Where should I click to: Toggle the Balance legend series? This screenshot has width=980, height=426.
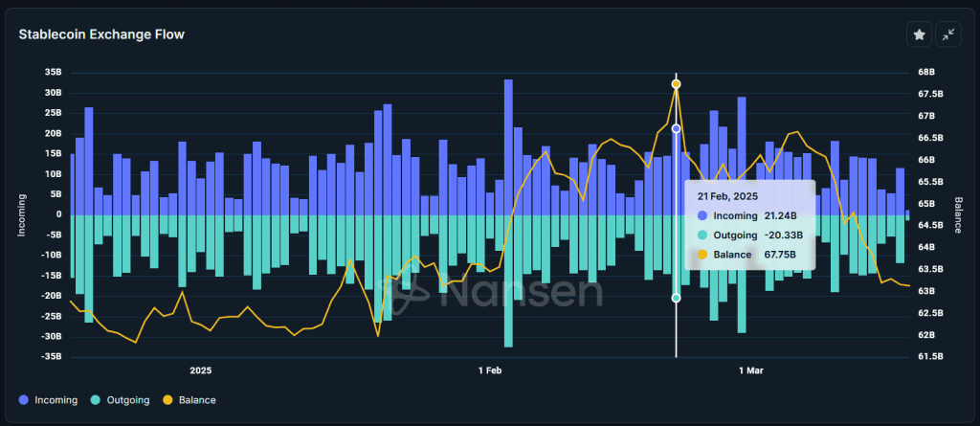pos(189,400)
